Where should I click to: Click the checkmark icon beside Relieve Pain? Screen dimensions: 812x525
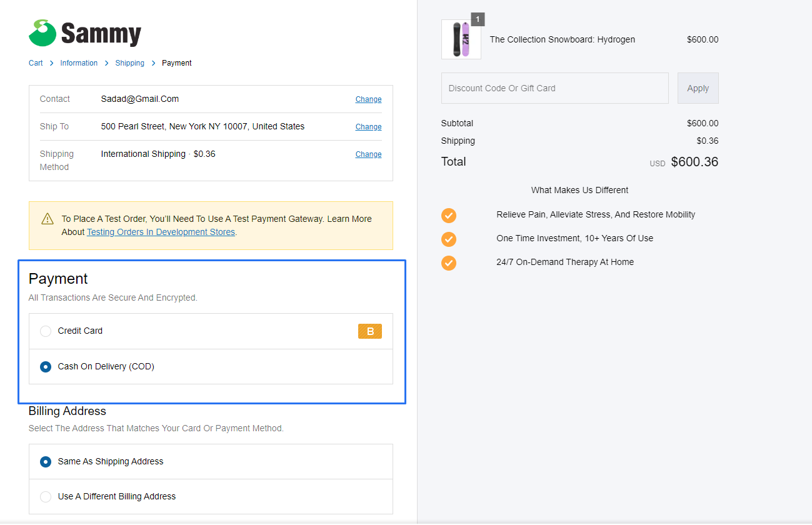448,215
